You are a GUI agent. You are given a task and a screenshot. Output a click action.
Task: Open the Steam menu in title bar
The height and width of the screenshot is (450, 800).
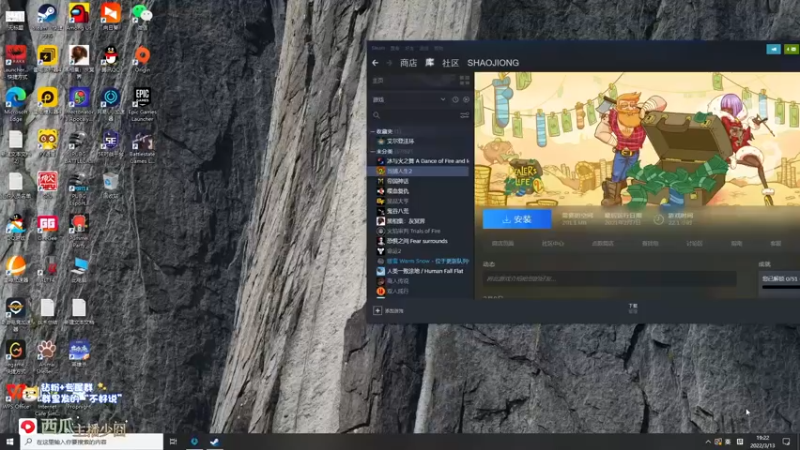click(378, 48)
